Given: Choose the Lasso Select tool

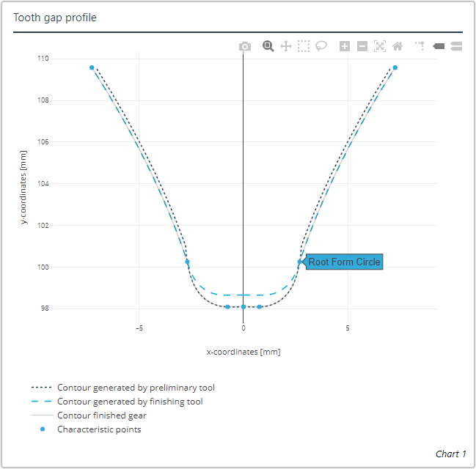Looking at the screenshot, I should pos(321,46).
